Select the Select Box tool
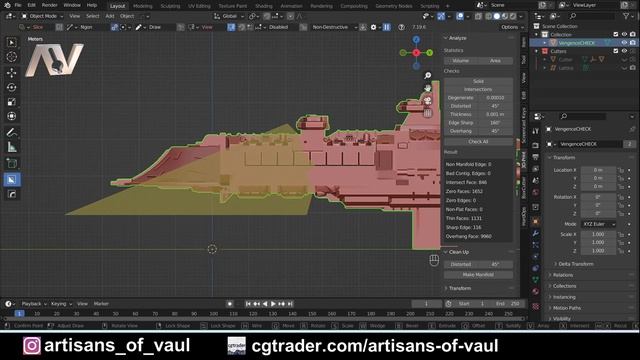The image size is (640, 360). click(x=11, y=42)
